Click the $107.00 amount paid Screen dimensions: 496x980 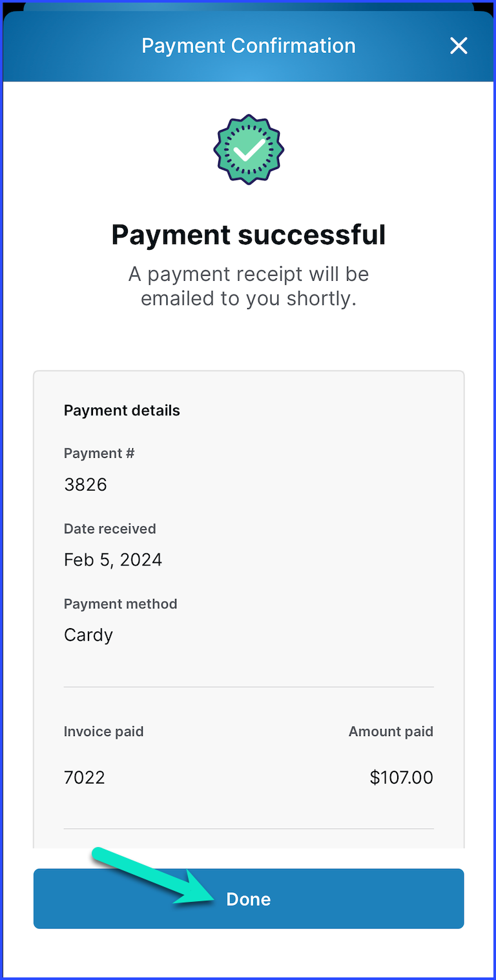point(401,777)
